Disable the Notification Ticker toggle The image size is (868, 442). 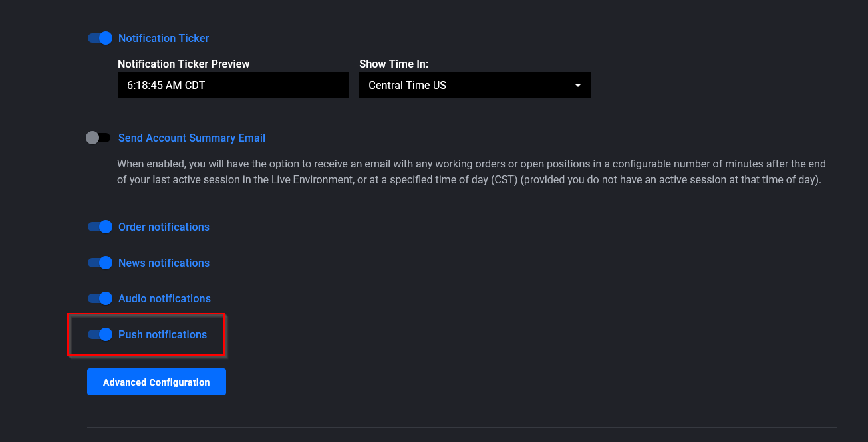point(100,38)
